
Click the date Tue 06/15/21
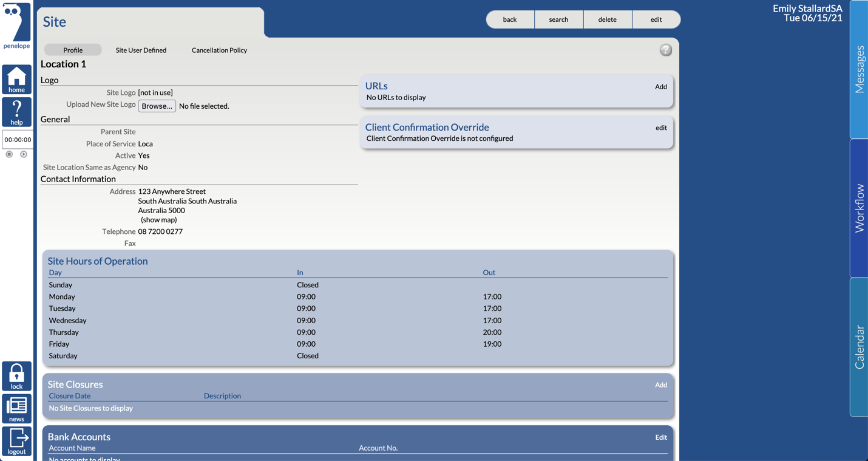[x=813, y=18]
